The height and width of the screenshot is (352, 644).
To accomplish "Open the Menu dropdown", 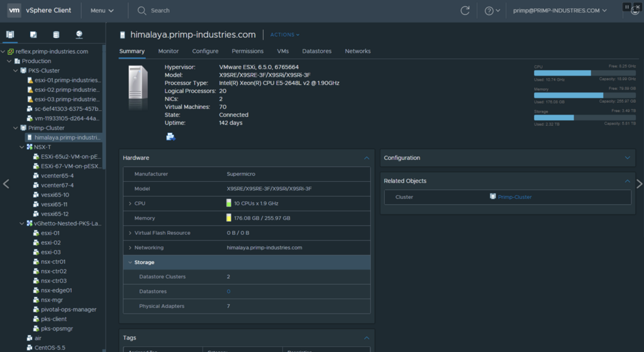I will coord(102,11).
